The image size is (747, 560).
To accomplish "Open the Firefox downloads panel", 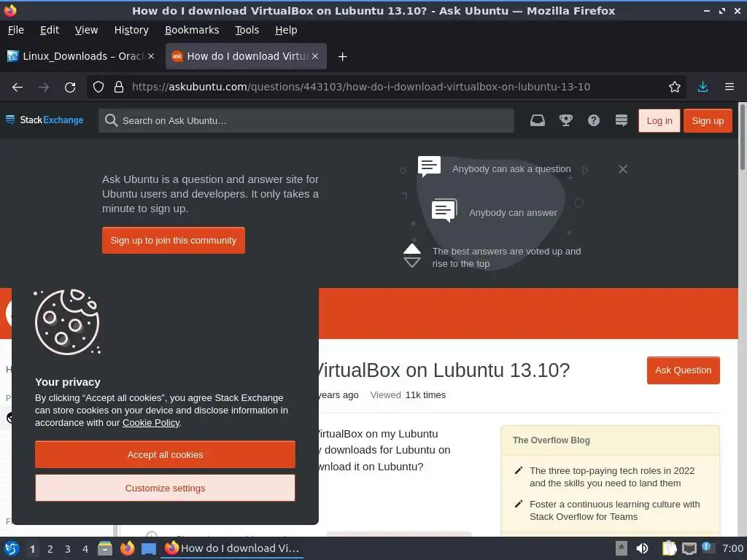I will click(703, 87).
